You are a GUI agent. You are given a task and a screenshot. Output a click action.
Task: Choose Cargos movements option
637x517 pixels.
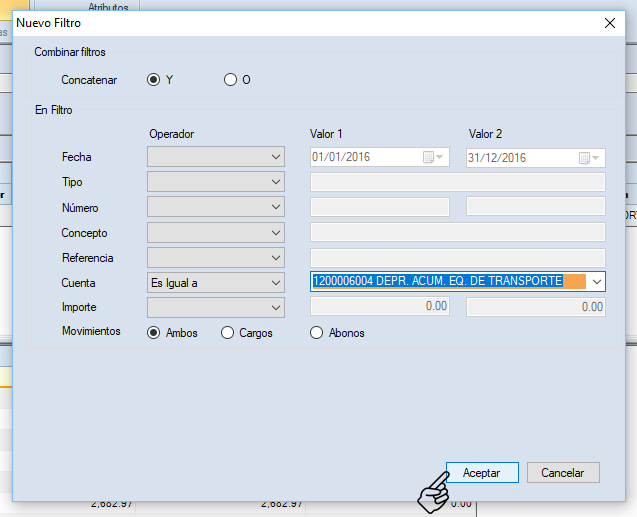[227, 333]
